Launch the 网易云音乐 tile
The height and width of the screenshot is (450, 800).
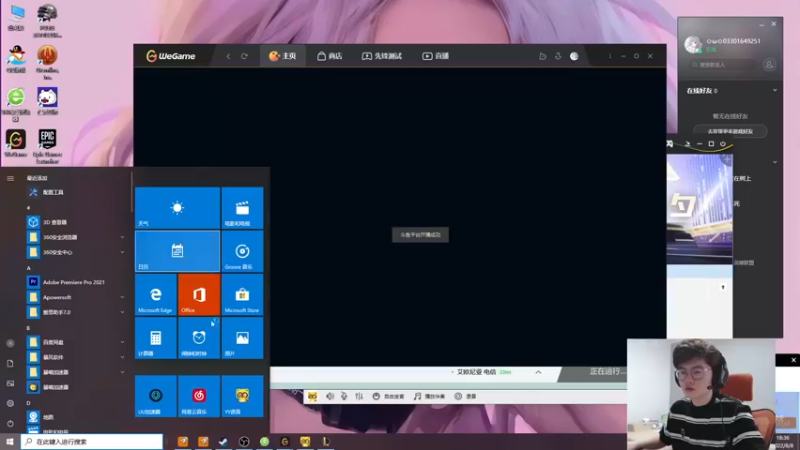[x=199, y=396]
